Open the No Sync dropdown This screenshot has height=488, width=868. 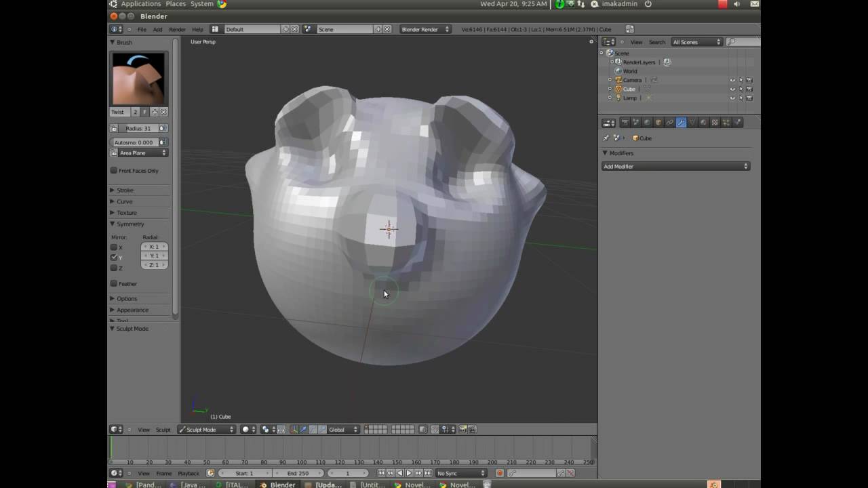coord(462,473)
